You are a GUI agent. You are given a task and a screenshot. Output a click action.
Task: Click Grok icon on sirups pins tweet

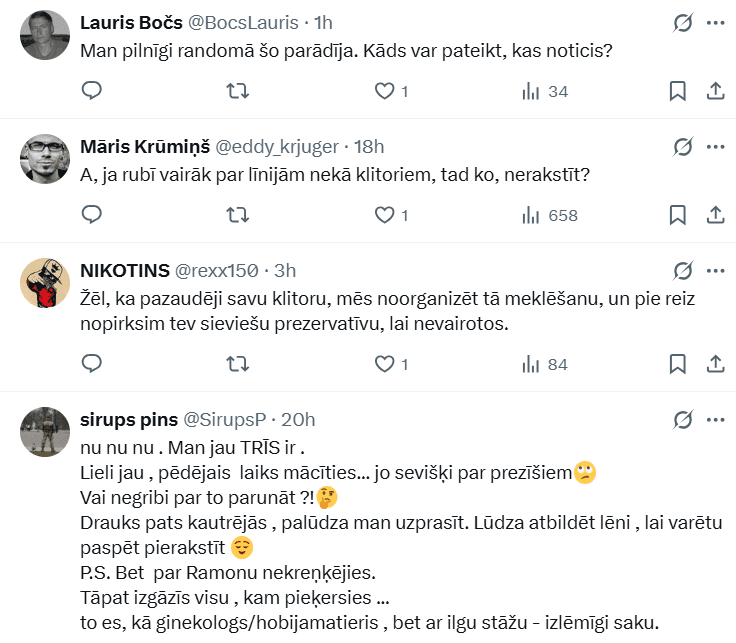(x=683, y=419)
